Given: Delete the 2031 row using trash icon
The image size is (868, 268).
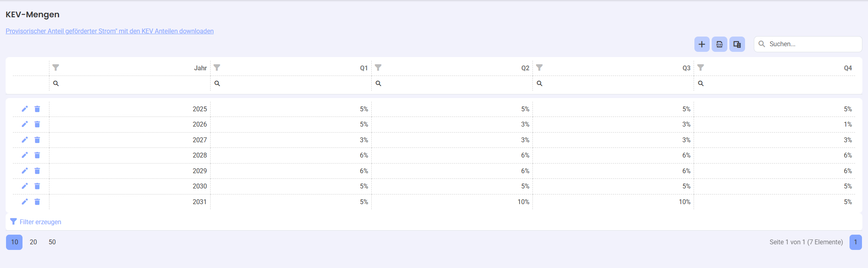Looking at the screenshot, I should (37, 202).
